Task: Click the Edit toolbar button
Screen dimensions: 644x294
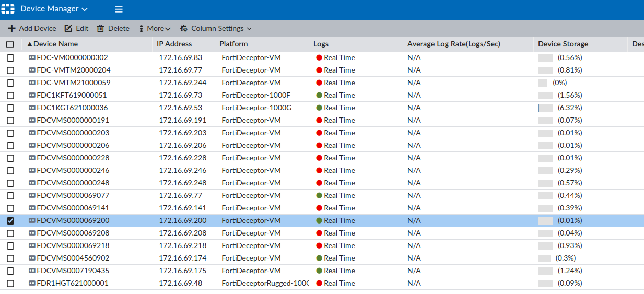Action: click(76, 28)
